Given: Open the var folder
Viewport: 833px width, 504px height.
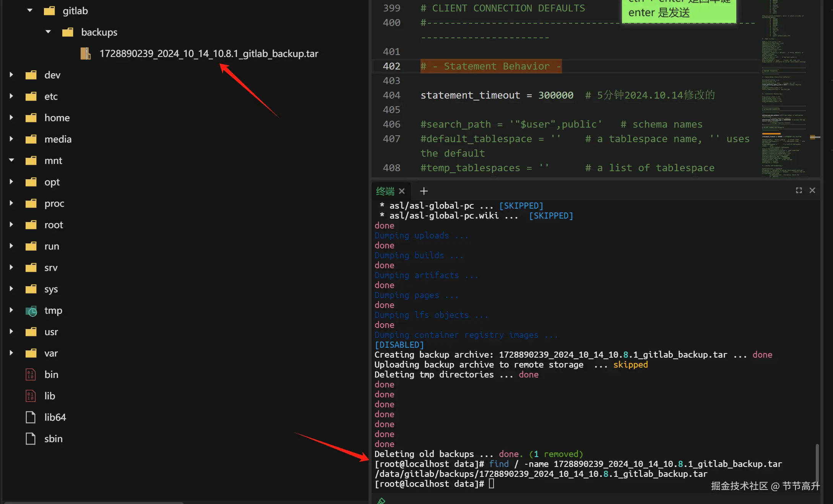Looking at the screenshot, I should (51, 353).
